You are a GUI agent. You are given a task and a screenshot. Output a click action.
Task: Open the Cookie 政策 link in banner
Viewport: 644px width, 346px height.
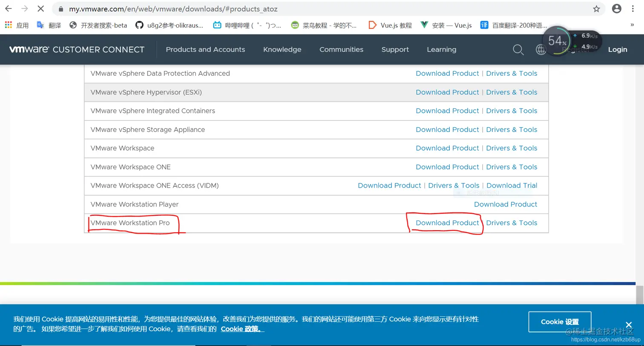(241, 329)
